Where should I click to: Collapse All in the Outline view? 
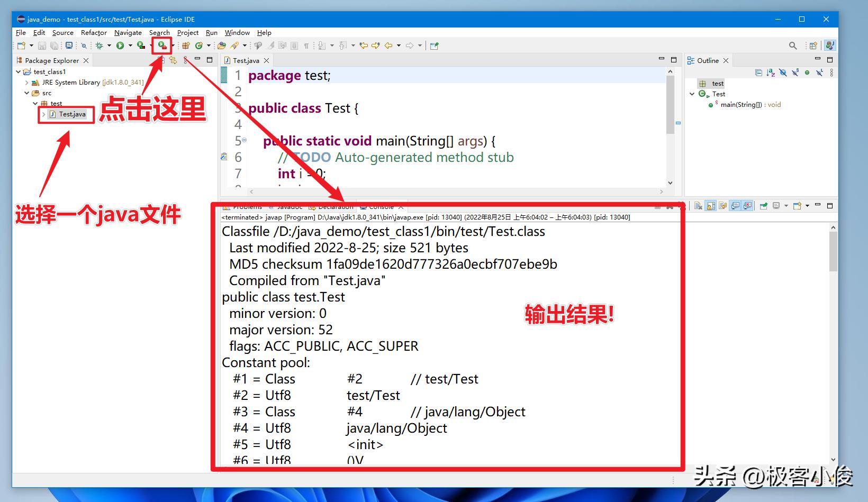[758, 72]
